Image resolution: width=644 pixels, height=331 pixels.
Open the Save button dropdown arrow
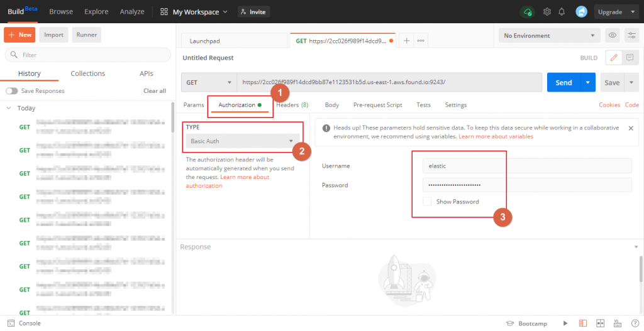[631, 82]
